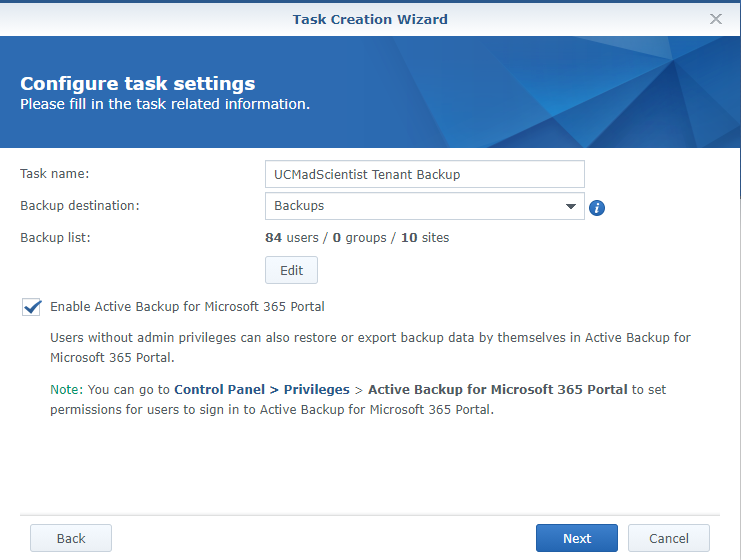The width and height of the screenshot is (741, 560).
Task: Click the 84 users count
Action: (x=292, y=238)
